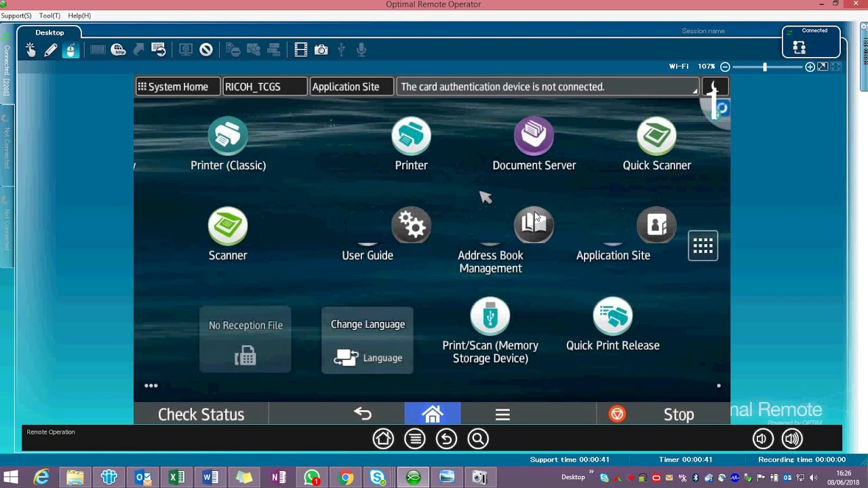Lower volume with the quiet speaker button

click(763, 439)
